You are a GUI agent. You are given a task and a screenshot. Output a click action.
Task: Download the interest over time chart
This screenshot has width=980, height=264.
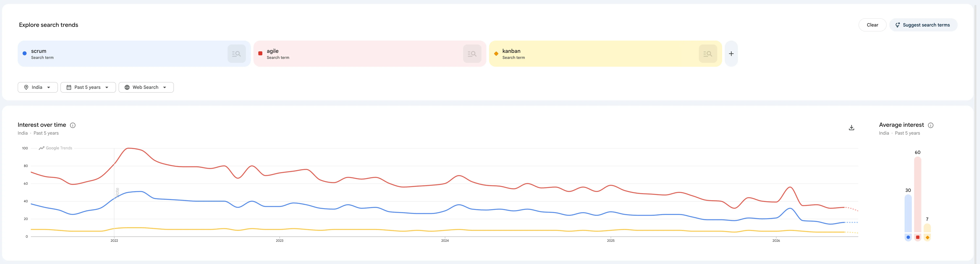pyautogui.click(x=851, y=128)
